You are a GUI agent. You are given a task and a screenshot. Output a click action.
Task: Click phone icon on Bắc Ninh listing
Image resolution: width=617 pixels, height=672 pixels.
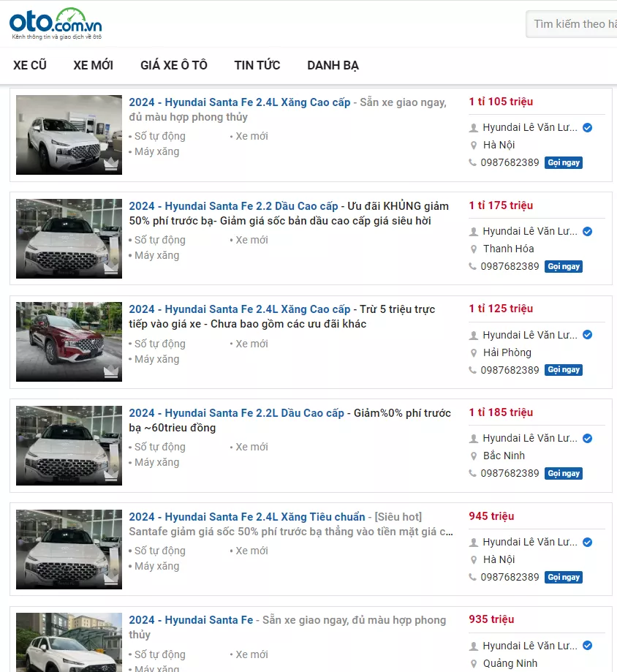(472, 473)
